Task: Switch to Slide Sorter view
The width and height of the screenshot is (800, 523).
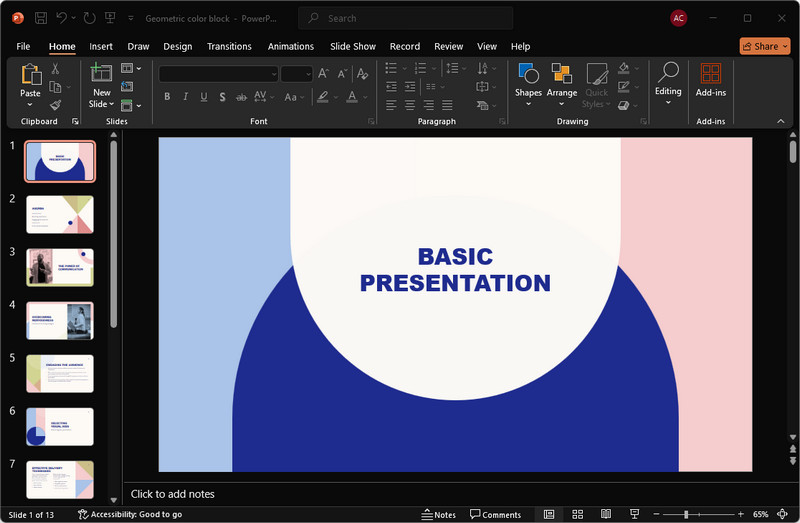Action: tap(578, 514)
